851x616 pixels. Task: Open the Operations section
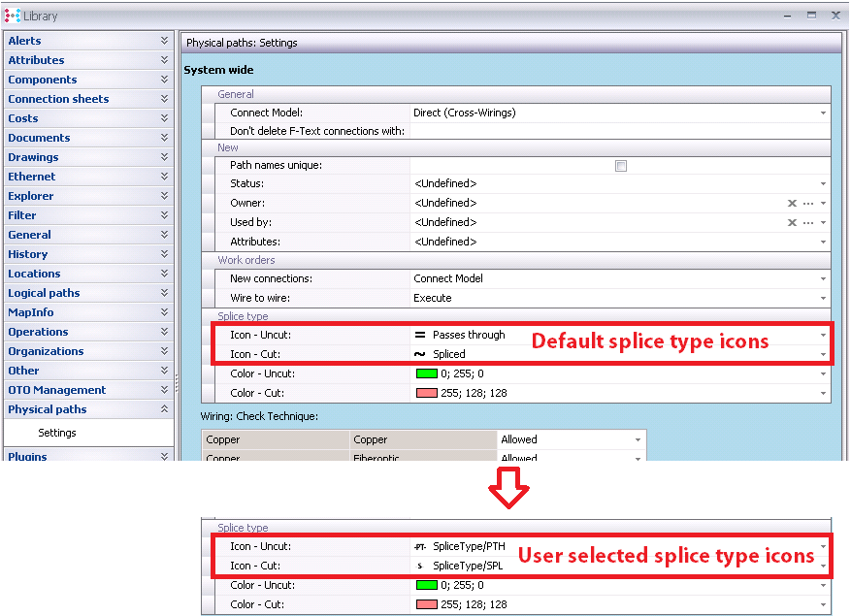(88, 332)
